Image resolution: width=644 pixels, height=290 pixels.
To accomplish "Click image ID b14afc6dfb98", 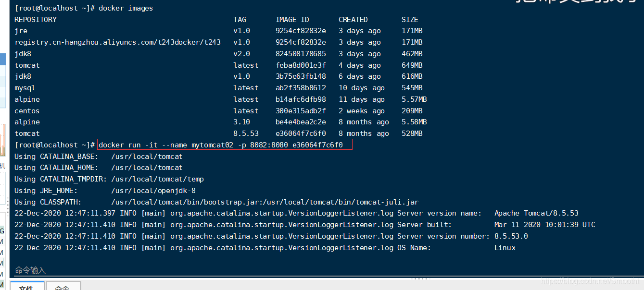I will click(301, 99).
